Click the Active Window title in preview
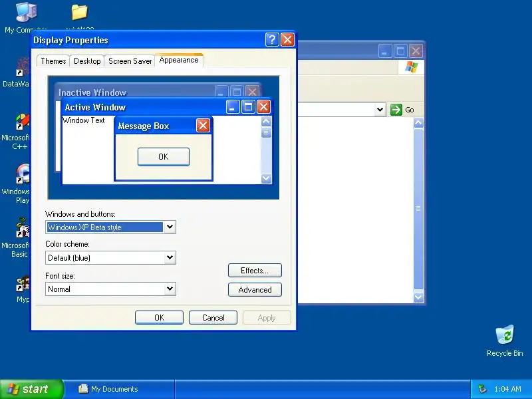This screenshot has height=399, width=532. click(x=95, y=107)
